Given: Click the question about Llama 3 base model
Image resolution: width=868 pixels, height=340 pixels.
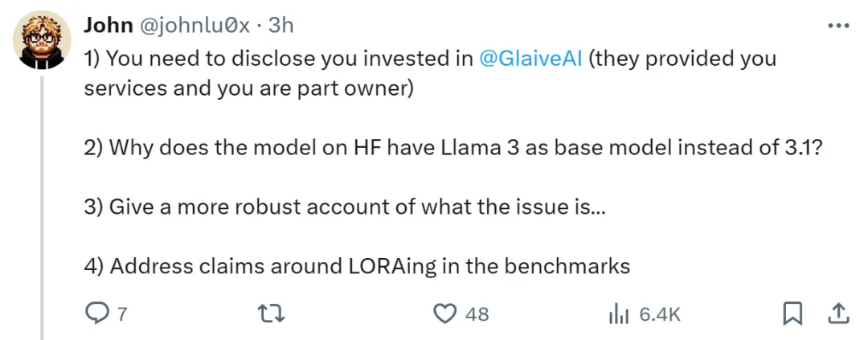Looking at the screenshot, I should coord(452,147).
